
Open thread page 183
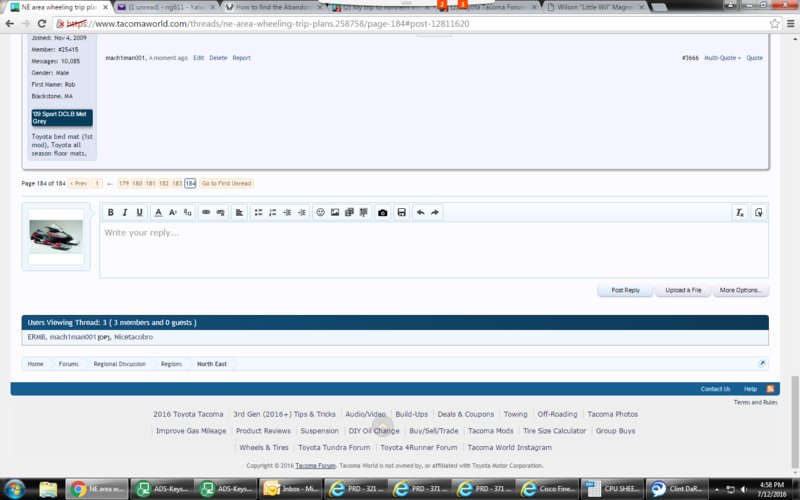[177, 183]
